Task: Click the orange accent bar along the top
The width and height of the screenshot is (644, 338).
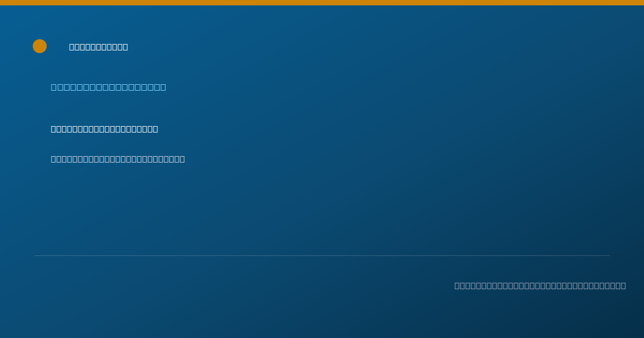Action: (322, 3)
